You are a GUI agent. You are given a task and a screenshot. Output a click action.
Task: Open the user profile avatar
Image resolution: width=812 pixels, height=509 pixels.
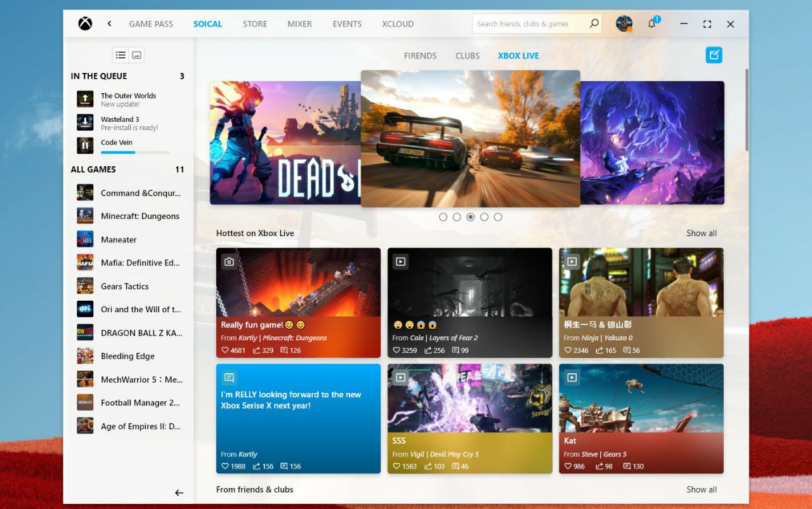[x=624, y=23]
